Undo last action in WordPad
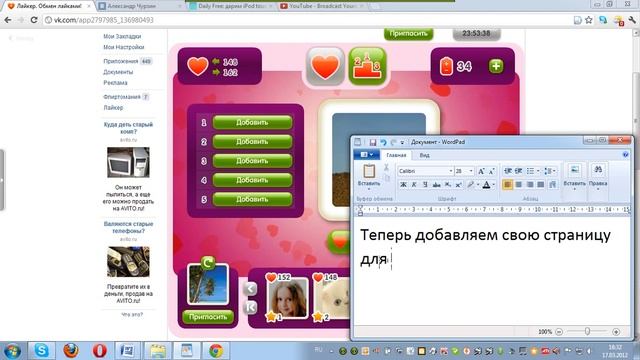 383,142
